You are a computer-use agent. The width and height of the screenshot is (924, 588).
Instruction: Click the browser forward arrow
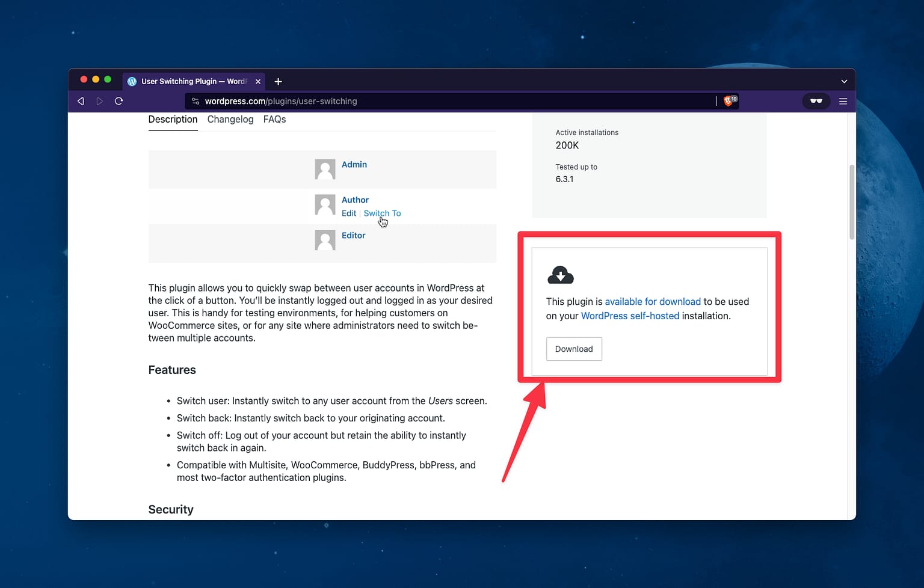tap(100, 101)
